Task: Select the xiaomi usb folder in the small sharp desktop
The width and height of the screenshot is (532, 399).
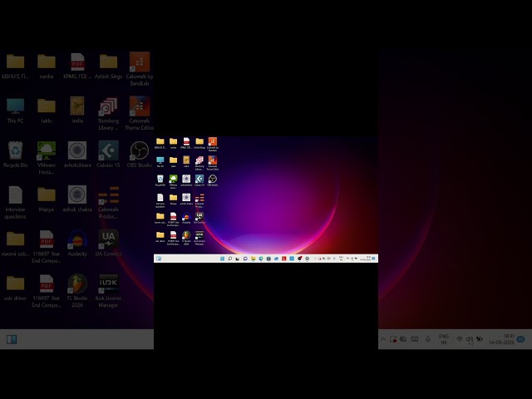Action: pyautogui.click(x=160, y=218)
